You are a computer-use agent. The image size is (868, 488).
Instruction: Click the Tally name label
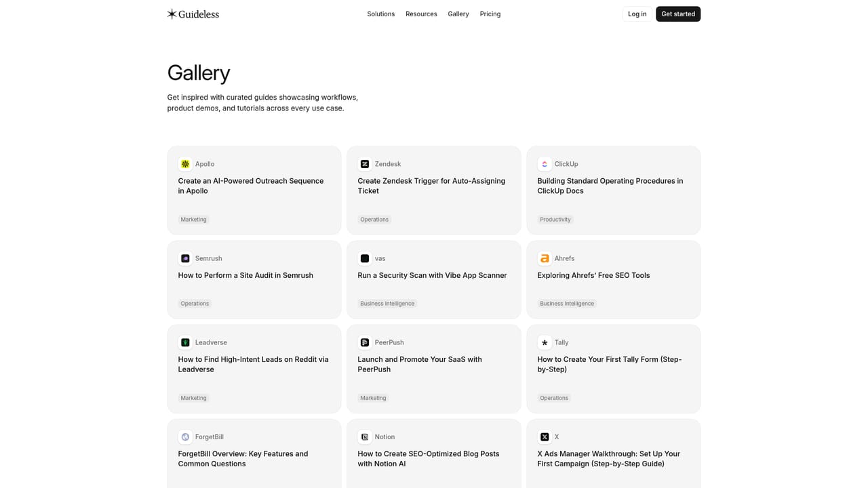(x=561, y=342)
